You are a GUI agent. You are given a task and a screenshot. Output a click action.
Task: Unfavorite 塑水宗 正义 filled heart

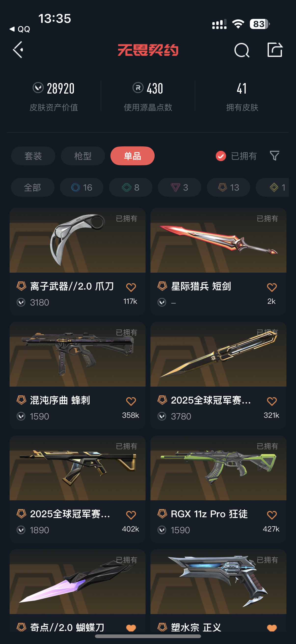click(272, 628)
